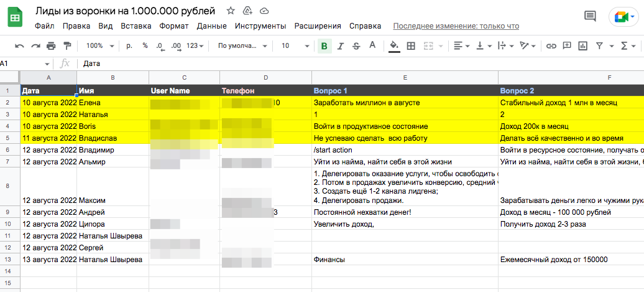Expand filter views dropdown arrow
This screenshot has width=644, height=292.
(612, 46)
